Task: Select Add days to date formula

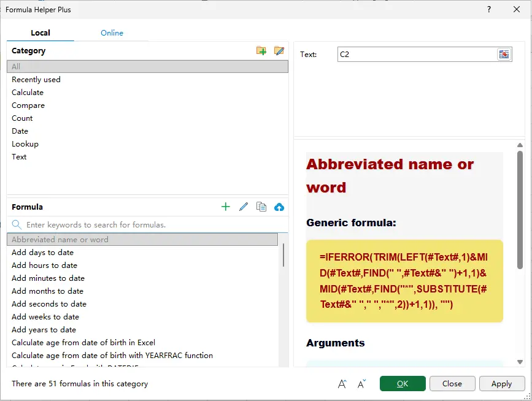Action: (x=142, y=252)
